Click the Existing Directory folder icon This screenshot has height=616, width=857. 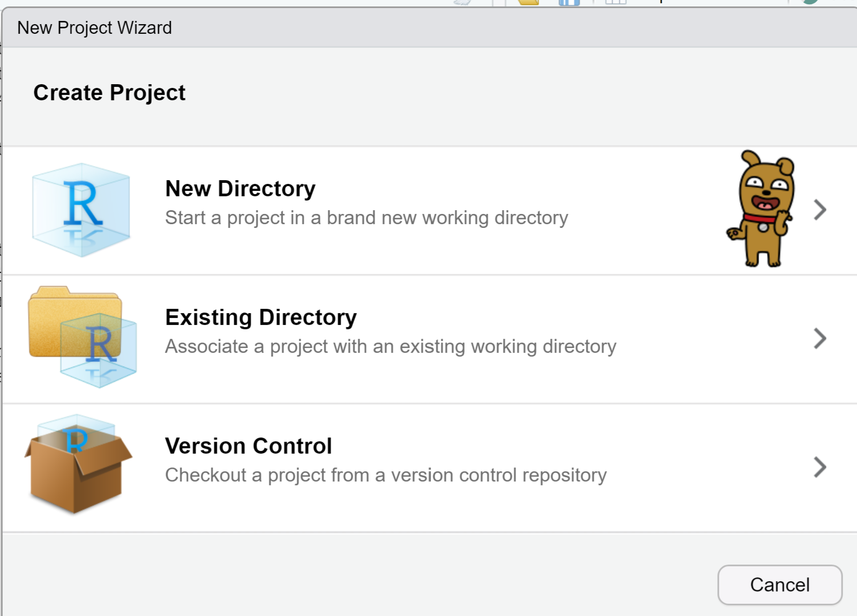(83, 337)
